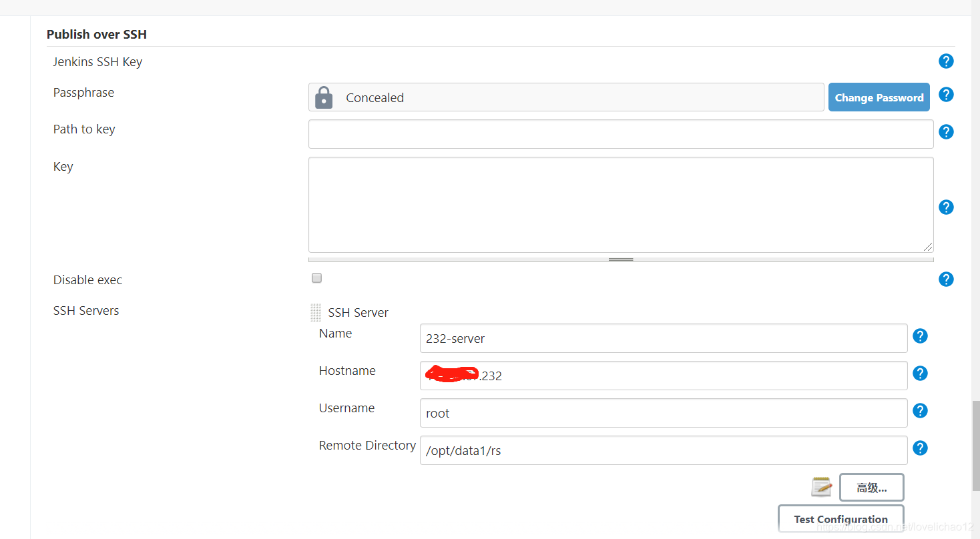Image resolution: width=980 pixels, height=539 pixels.
Task: Open the 高级 advanced settings button
Action: 872,488
